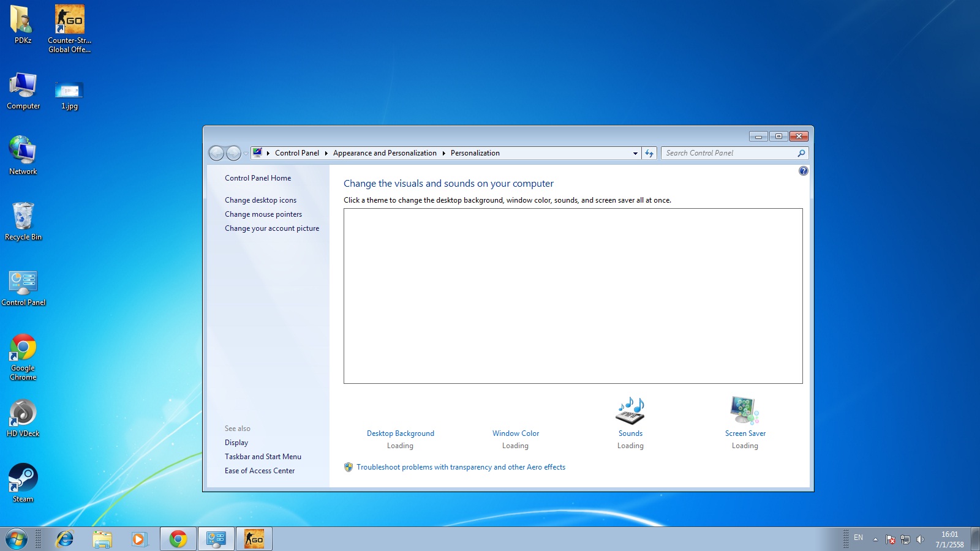The width and height of the screenshot is (980, 551).
Task: Go to Control Panel in the breadcrumb
Action: coord(297,153)
